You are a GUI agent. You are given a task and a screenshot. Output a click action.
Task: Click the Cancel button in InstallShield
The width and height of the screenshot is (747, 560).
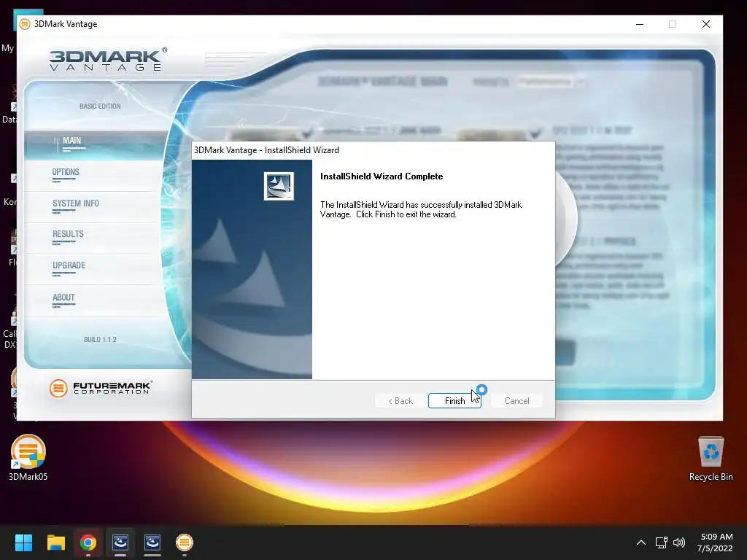pos(517,401)
